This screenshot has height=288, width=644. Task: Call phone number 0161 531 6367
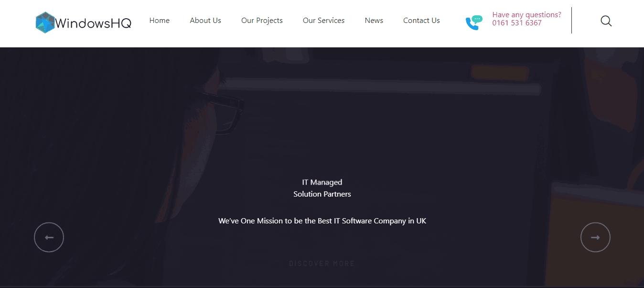click(x=517, y=23)
